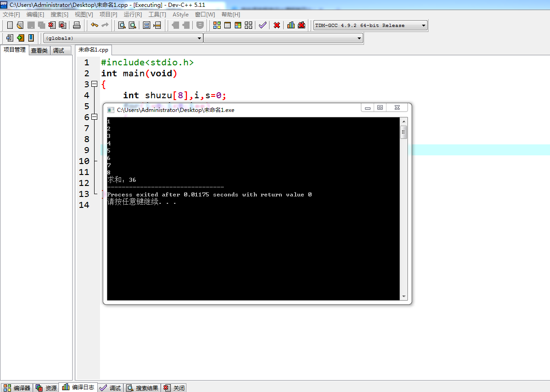The image size is (550, 392).
Task: Click the Indent toolbar icon
Action: click(x=175, y=25)
